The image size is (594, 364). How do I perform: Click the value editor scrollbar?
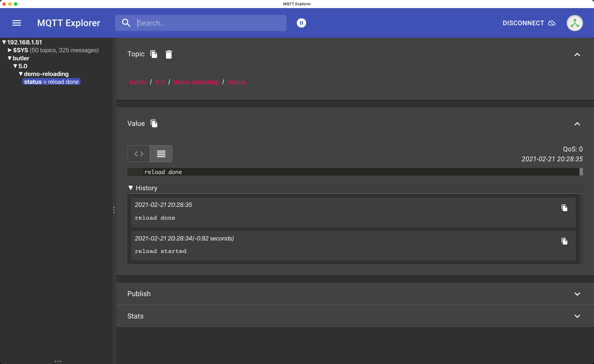tap(581, 172)
